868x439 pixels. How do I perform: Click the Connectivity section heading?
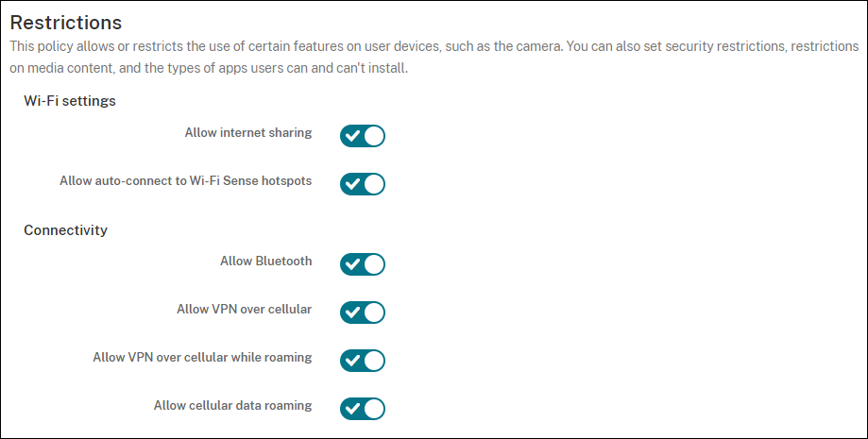[x=65, y=230]
